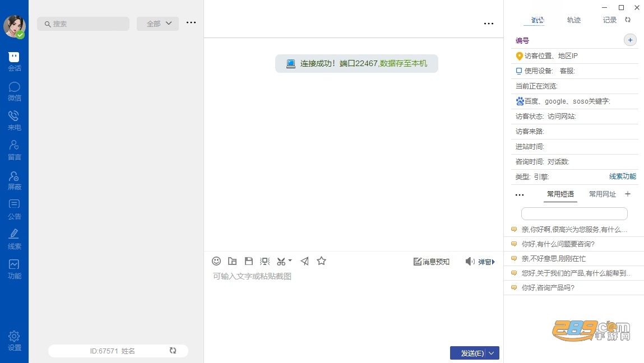Click the scissors screenshot tool

pyautogui.click(x=281, y=261)
